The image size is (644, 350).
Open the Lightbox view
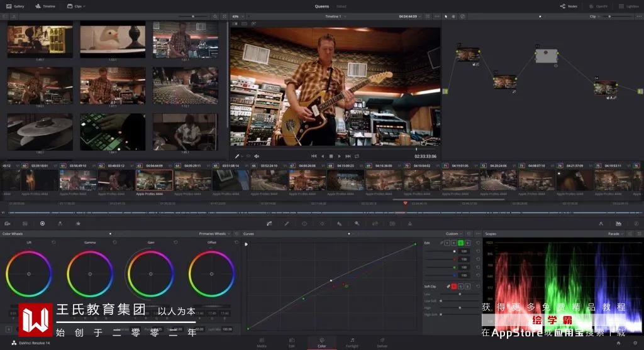click(629, 6)
